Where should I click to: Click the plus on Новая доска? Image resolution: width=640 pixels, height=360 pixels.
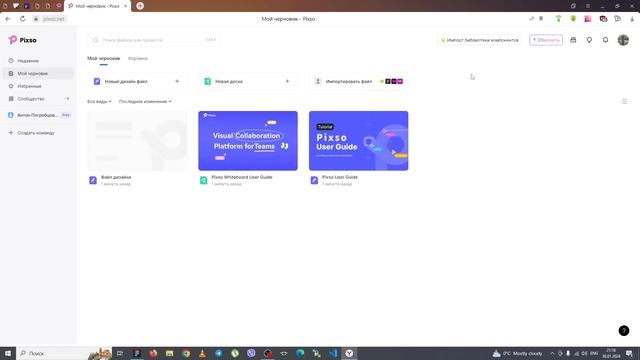tap(287, 81)
